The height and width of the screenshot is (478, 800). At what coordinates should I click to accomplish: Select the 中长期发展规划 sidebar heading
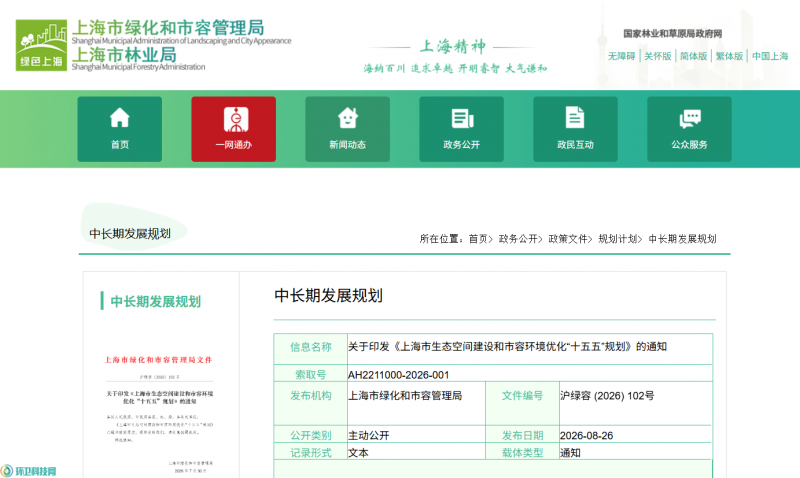(x=156, y=301)
